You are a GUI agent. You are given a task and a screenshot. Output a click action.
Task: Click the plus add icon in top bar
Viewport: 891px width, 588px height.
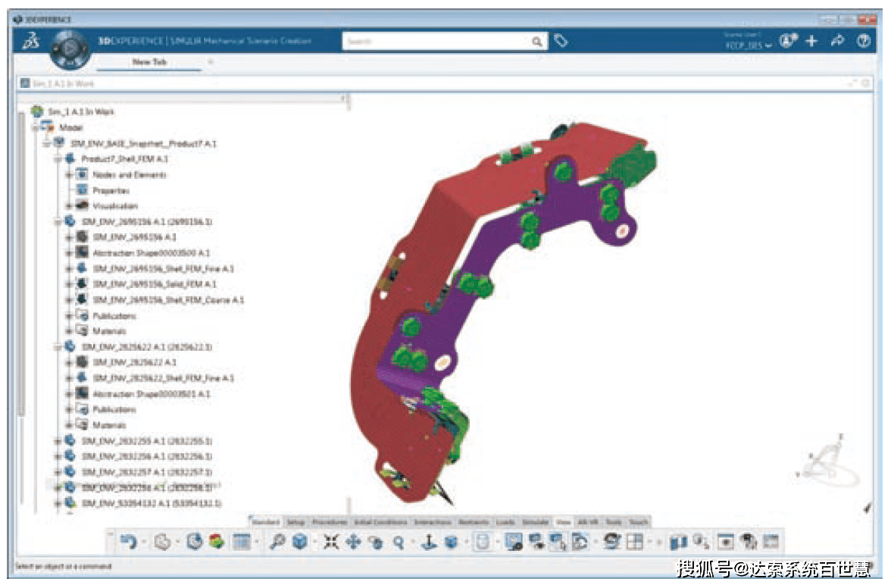(x=811, y=42)
